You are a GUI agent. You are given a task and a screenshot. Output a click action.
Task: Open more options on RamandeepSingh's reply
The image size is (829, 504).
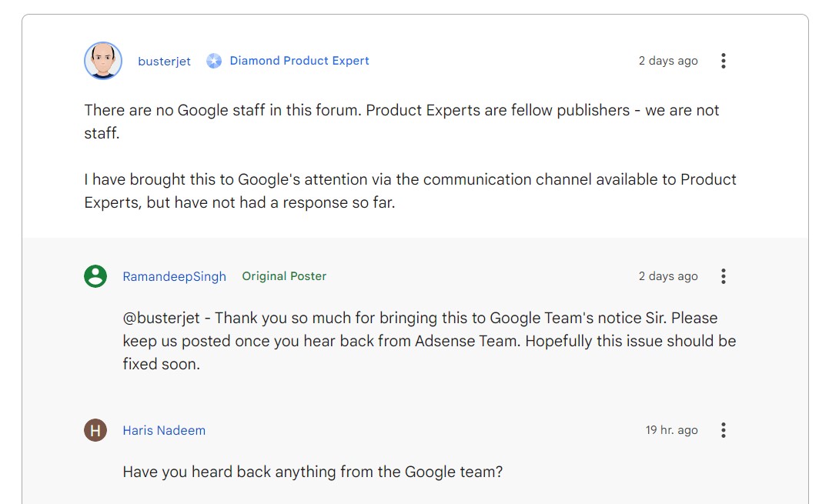724,276
